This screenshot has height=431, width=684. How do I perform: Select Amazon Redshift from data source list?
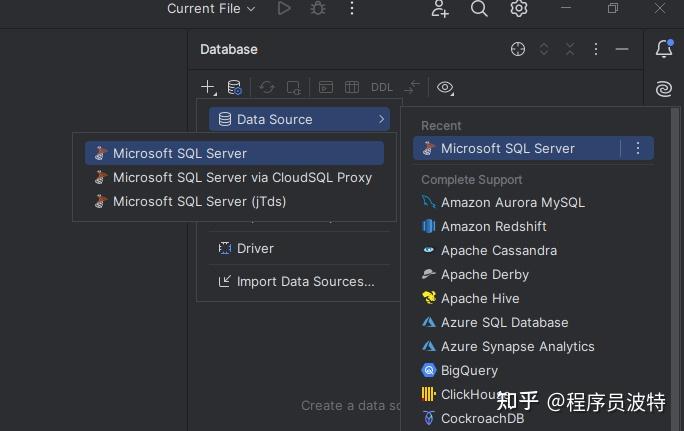(493, 226)
